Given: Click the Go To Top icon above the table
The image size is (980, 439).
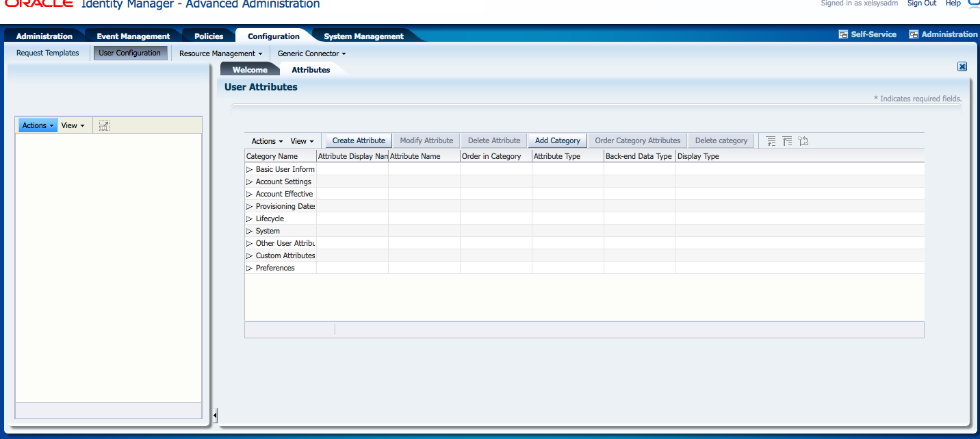Looking at the screenshot, I should pos(787,140).
